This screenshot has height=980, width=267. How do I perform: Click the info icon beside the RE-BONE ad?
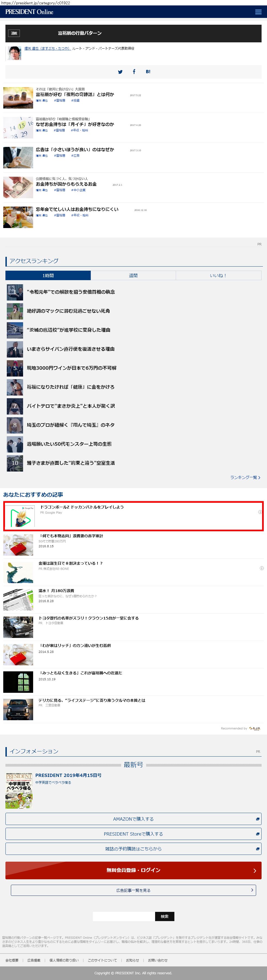pyautogui.click(x=262, y=568)
